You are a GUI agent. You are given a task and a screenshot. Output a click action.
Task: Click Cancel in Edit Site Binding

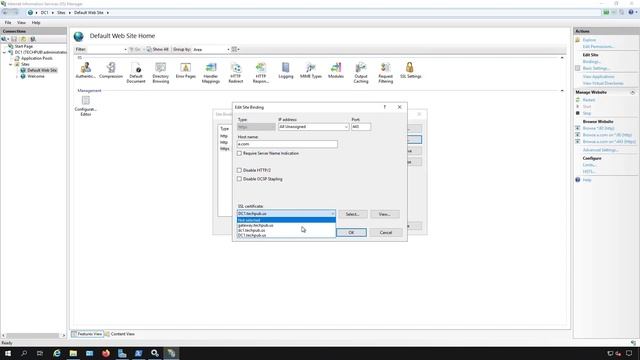386,233
